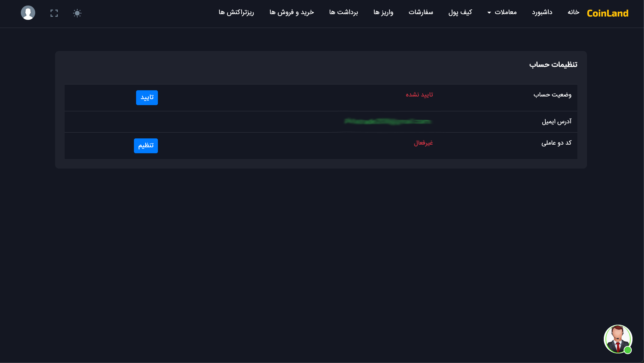Open the live support chat avatar
Screen dimensions: 644x363
pos(618,339)
